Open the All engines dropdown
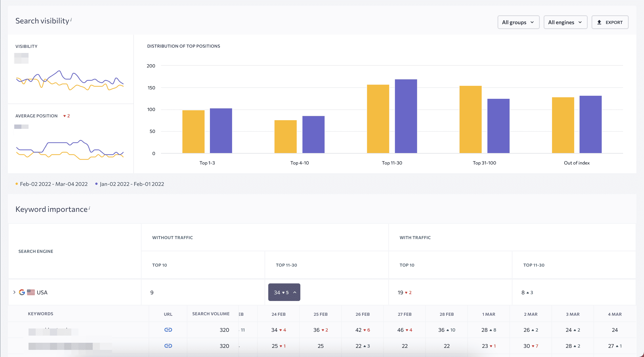The image size is (644, 357). [565, 22]
